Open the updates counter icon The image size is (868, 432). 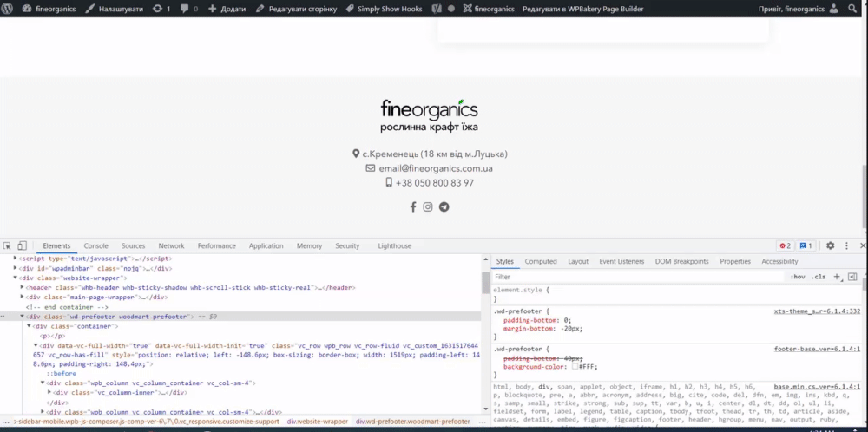161,9
